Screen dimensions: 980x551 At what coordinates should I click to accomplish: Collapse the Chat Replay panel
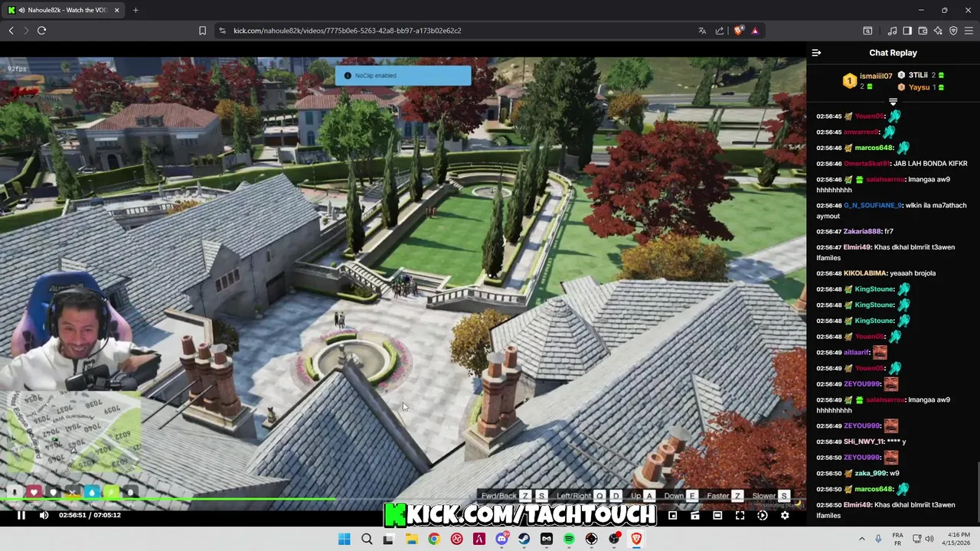click(x=816, y=53)
